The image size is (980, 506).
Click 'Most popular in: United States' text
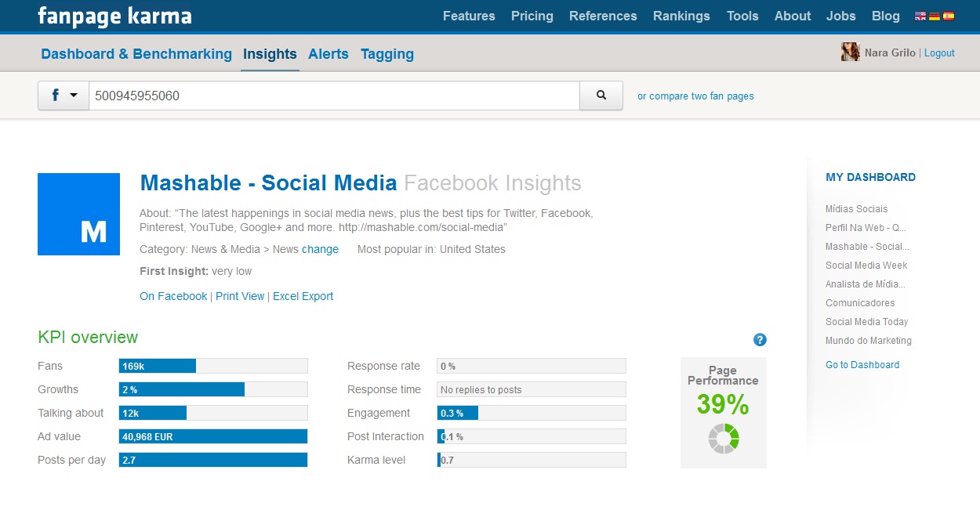click(431, 249)
